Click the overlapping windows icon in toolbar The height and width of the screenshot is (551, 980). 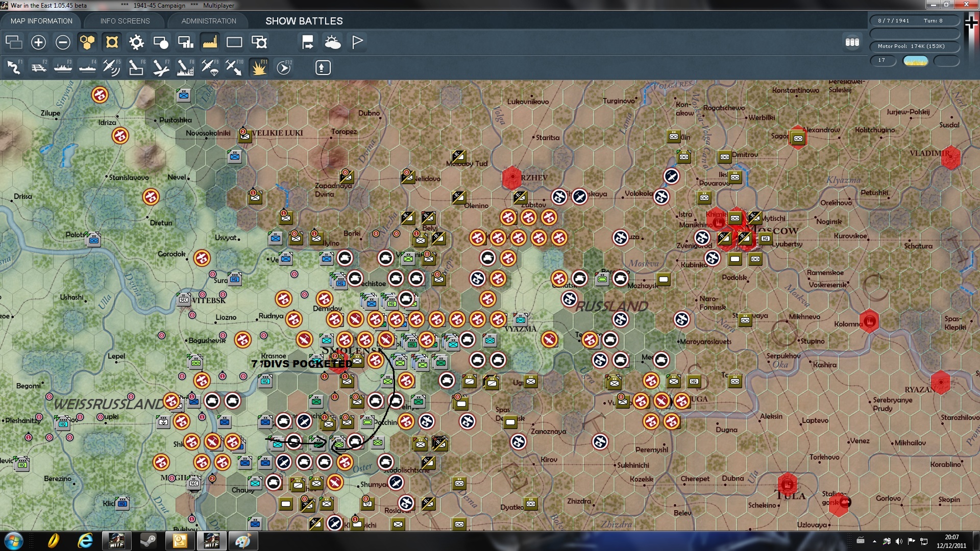point(14,42)
